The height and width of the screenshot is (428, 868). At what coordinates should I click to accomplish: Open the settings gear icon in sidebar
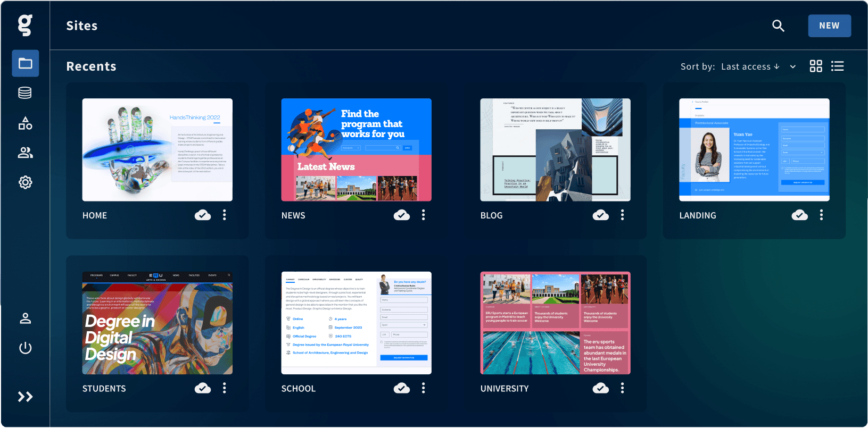click(x=25, y=182)
